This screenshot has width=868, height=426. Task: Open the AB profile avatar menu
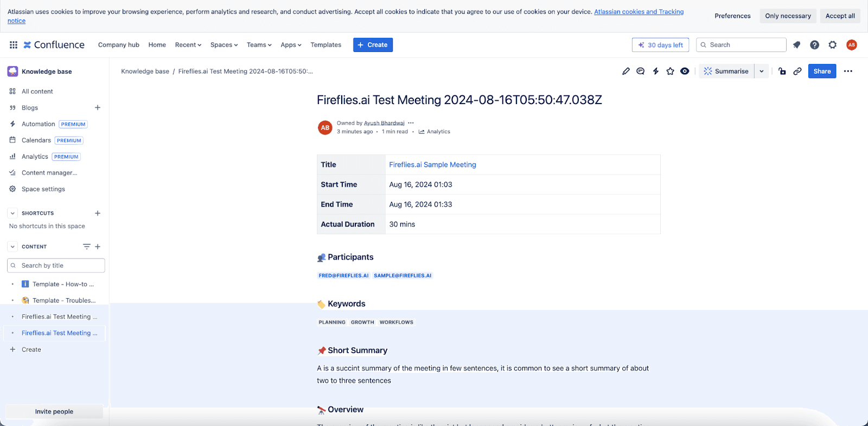(x=852, y=45)
